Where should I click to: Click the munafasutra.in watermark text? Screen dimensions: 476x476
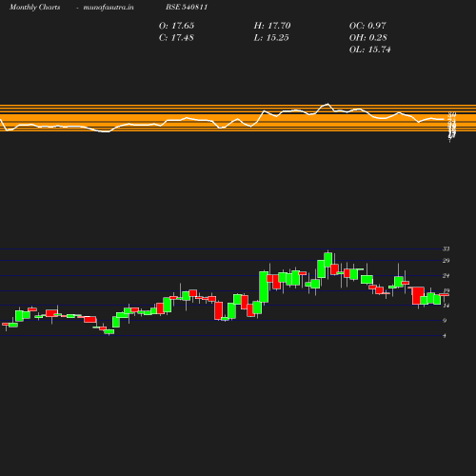(x=109, y=7)
